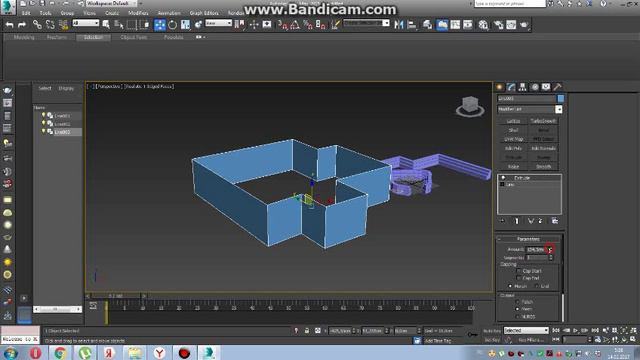
Task: Click Configure Modifier Sets icon
Action: point(554,221)
